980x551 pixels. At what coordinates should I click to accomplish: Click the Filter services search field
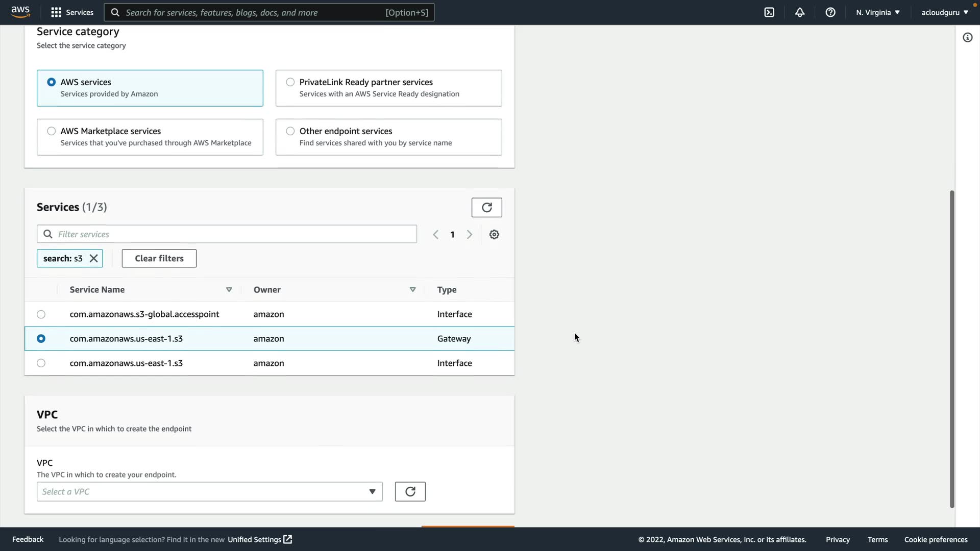click(227, 234)
